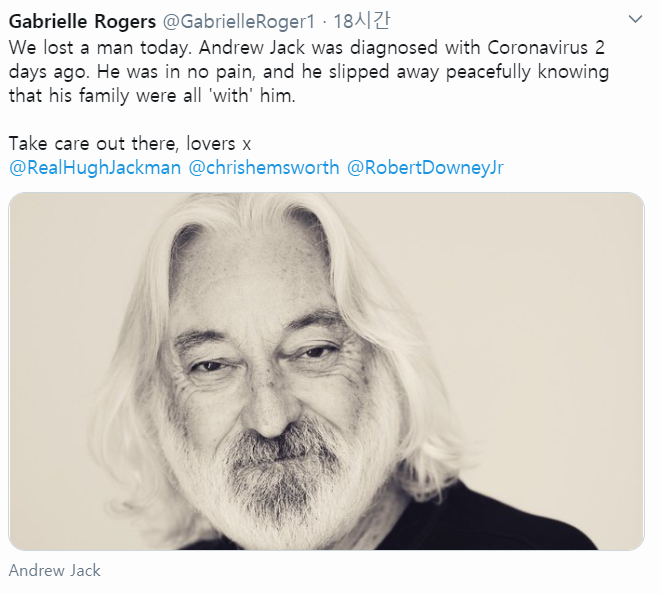Viewport: 660px width, 594px height.
Task: Open the tweet options chevron menu
Action: tap(635, 19)
